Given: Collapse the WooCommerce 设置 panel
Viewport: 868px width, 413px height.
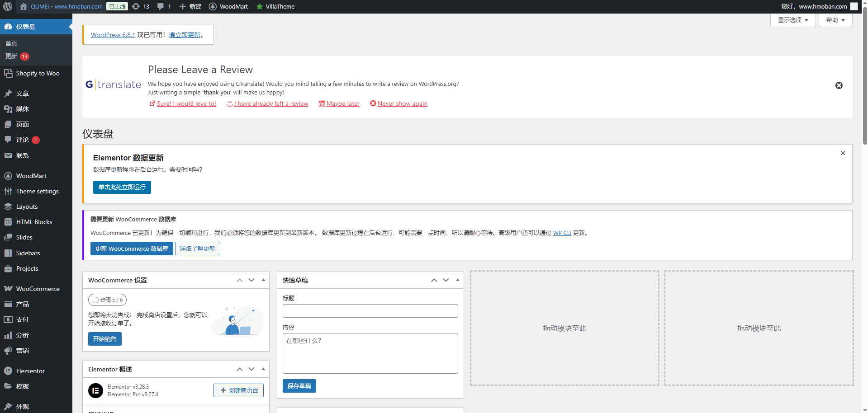Looking at the screenshot, I should point(263,280).
